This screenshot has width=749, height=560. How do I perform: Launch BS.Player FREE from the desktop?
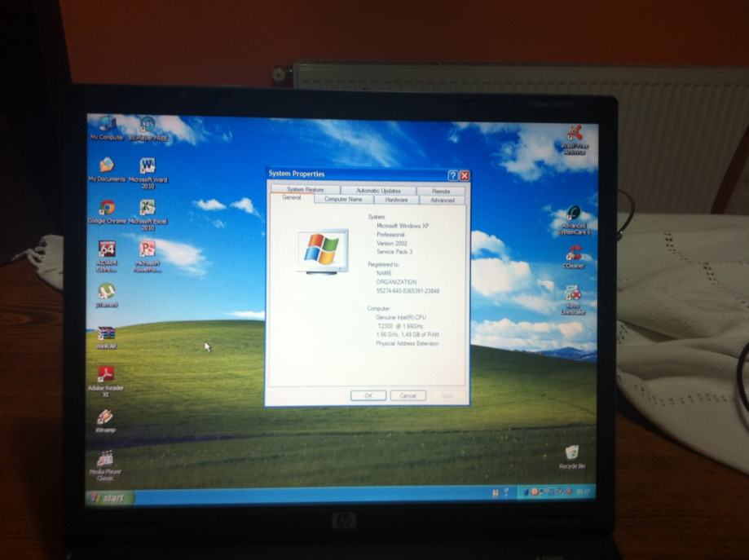pyautogui.click(x=148, y=129)
